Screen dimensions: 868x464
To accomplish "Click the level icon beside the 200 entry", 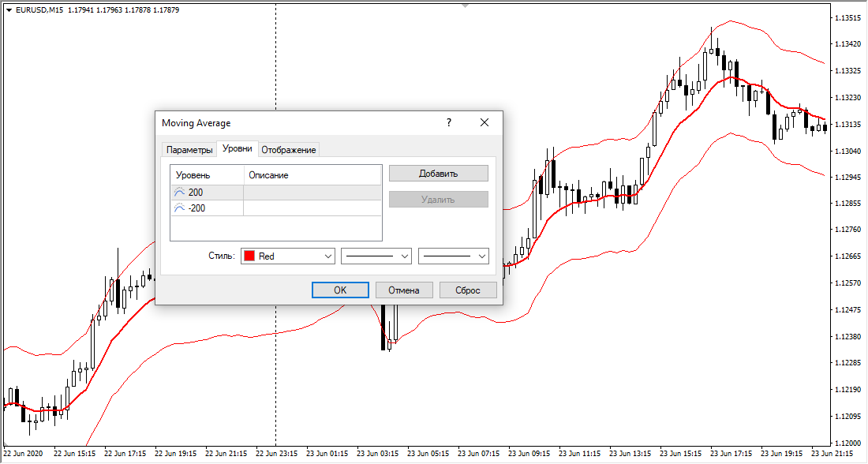I will [x=179, y=193].
